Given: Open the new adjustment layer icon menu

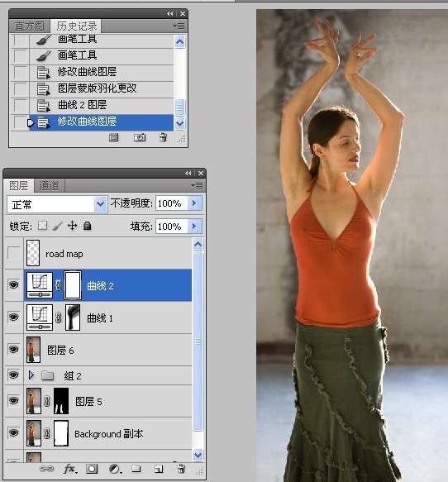Looking at the screenshot, I should tap(115, 469).
